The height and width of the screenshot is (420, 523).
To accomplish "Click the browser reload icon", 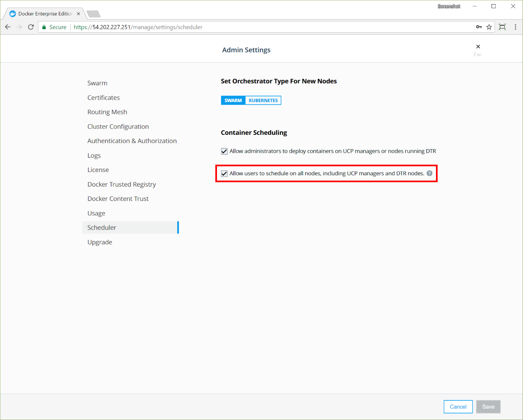I will pyautogui.click(x=31, y=27).
